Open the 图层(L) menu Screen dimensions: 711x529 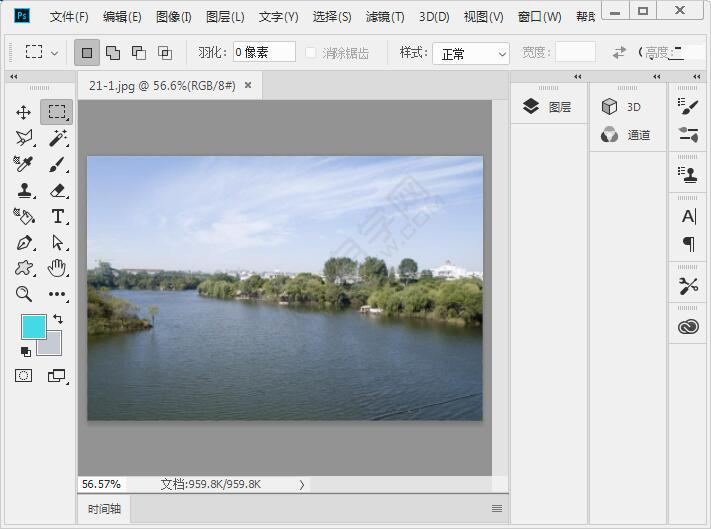(x=225, y=17)
